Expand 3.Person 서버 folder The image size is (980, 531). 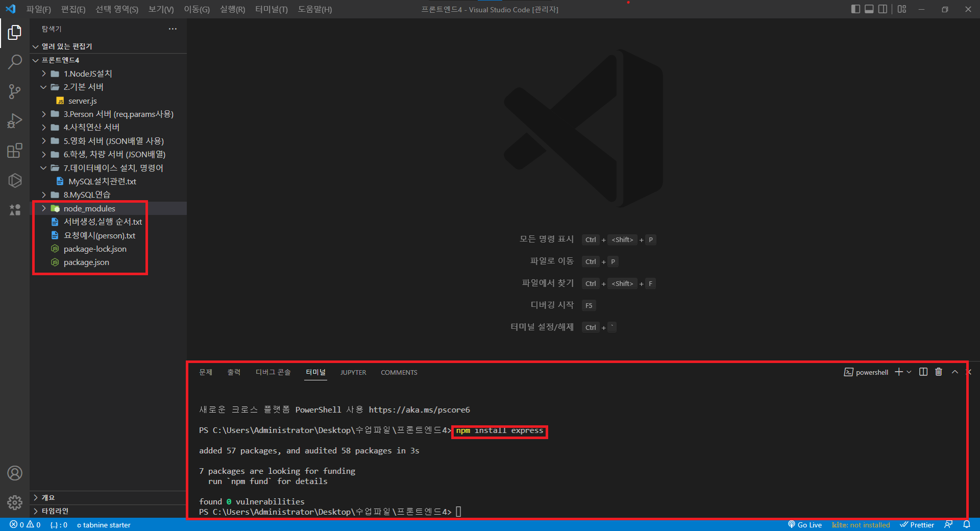(x=108, y=114)
